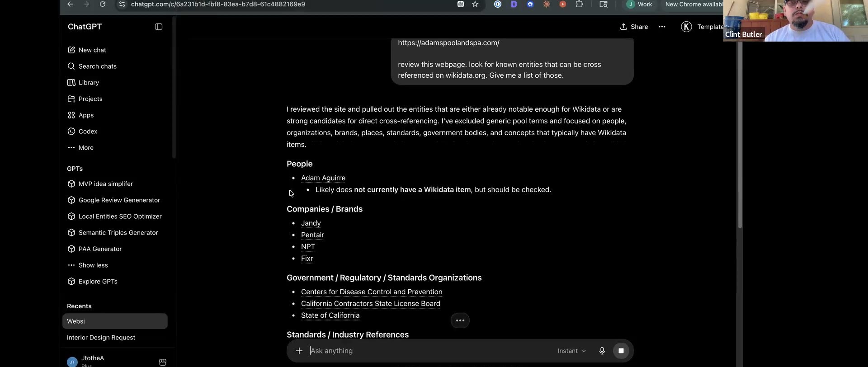Screen dimensions: 868x367
Task: Open the Google Review Genenerator GPT
Action: tap(115, 200)
